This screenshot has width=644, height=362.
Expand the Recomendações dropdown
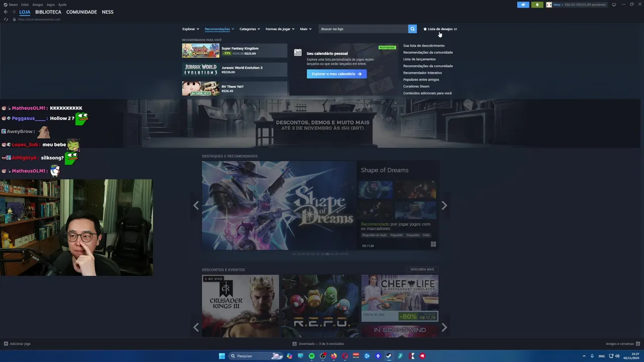click(x=219, y=29)
